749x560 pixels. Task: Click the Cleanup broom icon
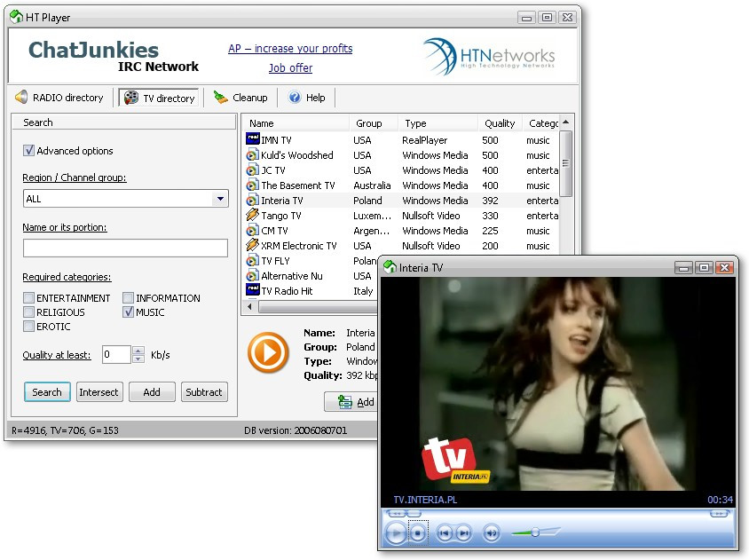pyautogui.click(x=220, y=97)
